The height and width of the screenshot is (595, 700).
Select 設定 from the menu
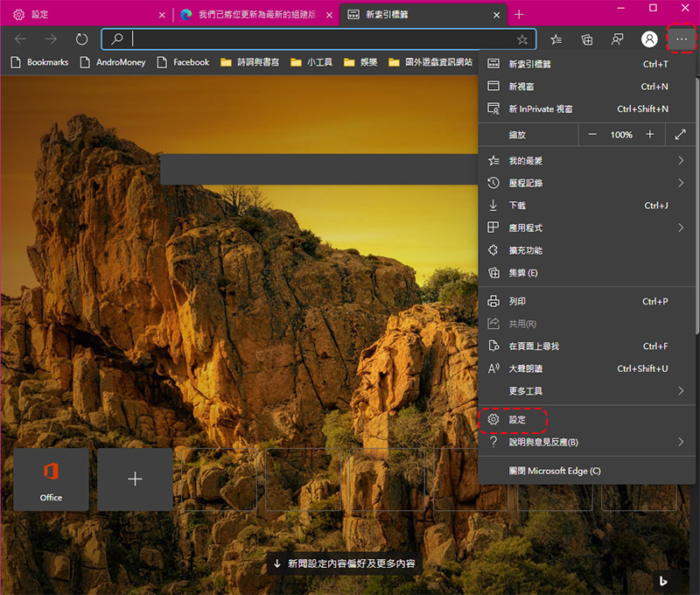coord(517,420)
